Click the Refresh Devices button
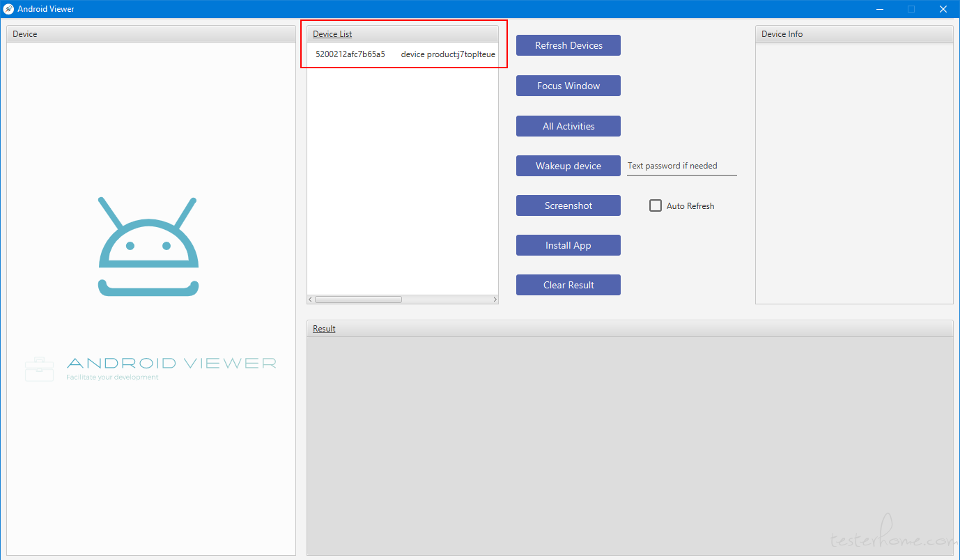This screenshot has width=960, height=560. pyautogui.click(x=568, y=45)
